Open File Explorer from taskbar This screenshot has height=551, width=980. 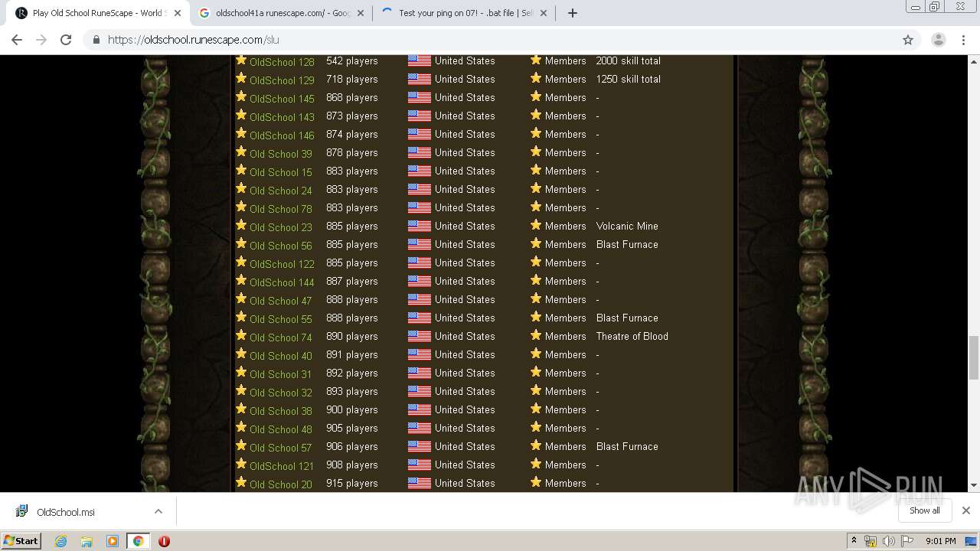coord(87,541)
